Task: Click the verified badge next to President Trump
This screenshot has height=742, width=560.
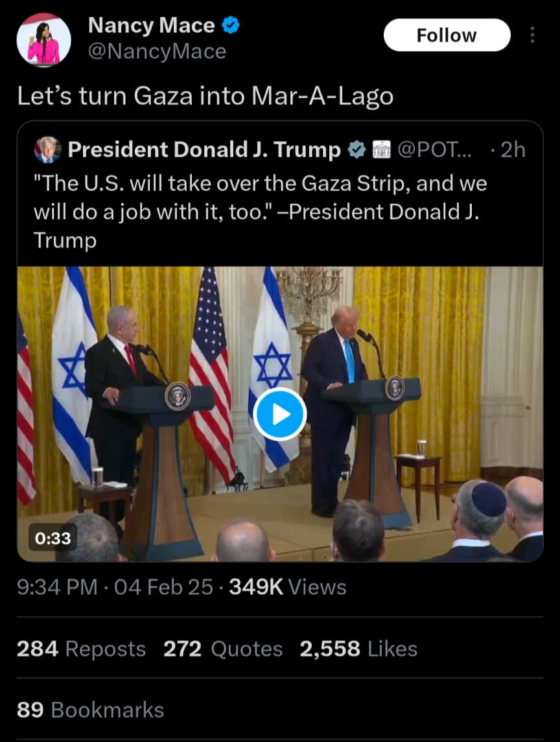Action: tap(356, 150)
